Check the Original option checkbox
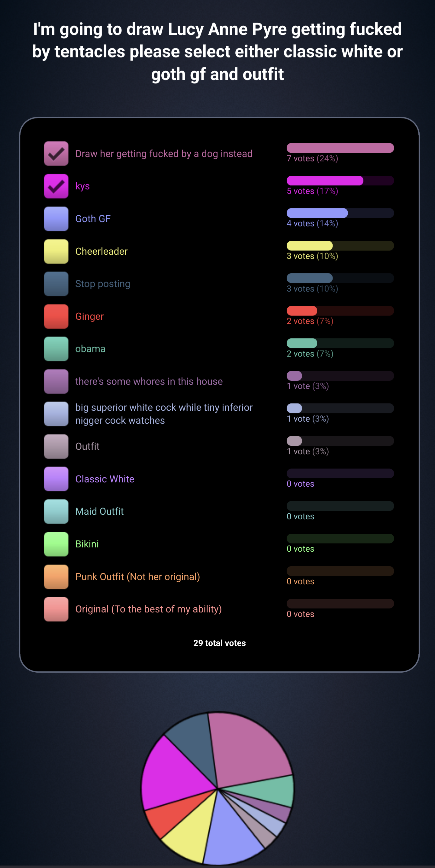The height and width of the screenshot is (868, 435). point(56,609)
